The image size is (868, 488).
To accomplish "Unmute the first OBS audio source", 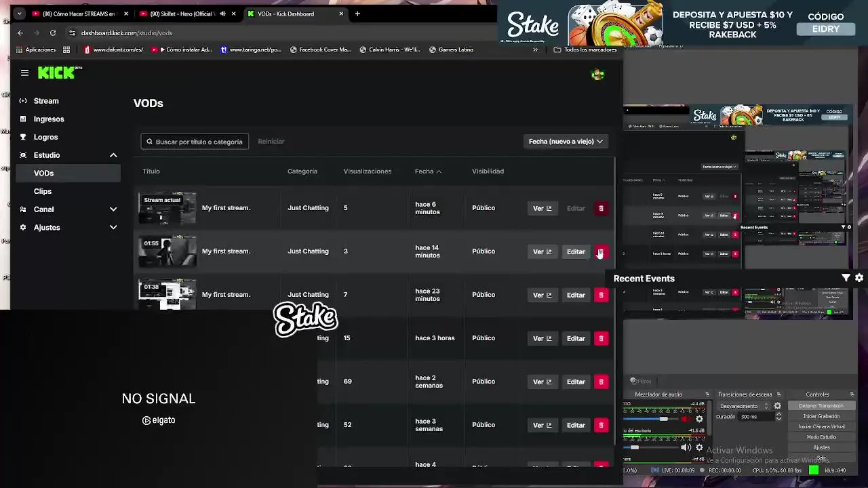I will point(686,419).
